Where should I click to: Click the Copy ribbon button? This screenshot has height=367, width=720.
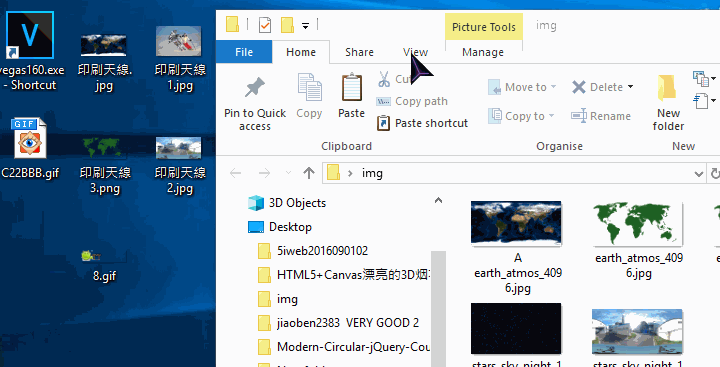point(309,96)
